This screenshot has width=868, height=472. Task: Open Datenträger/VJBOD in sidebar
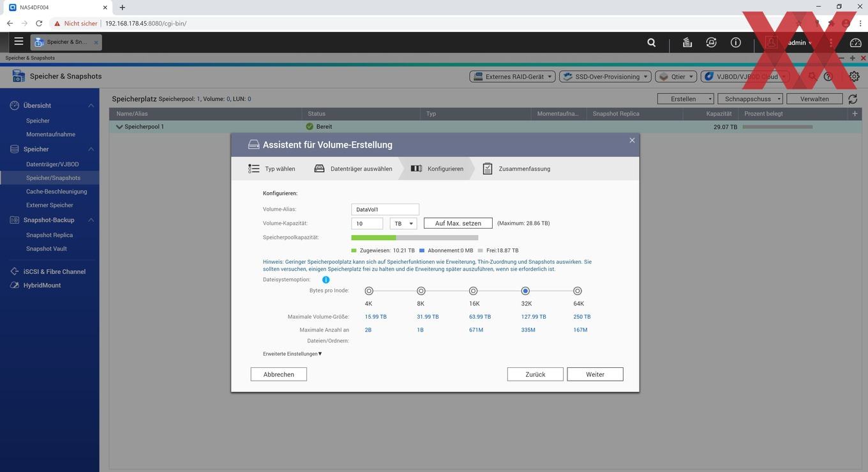[52, 164]
